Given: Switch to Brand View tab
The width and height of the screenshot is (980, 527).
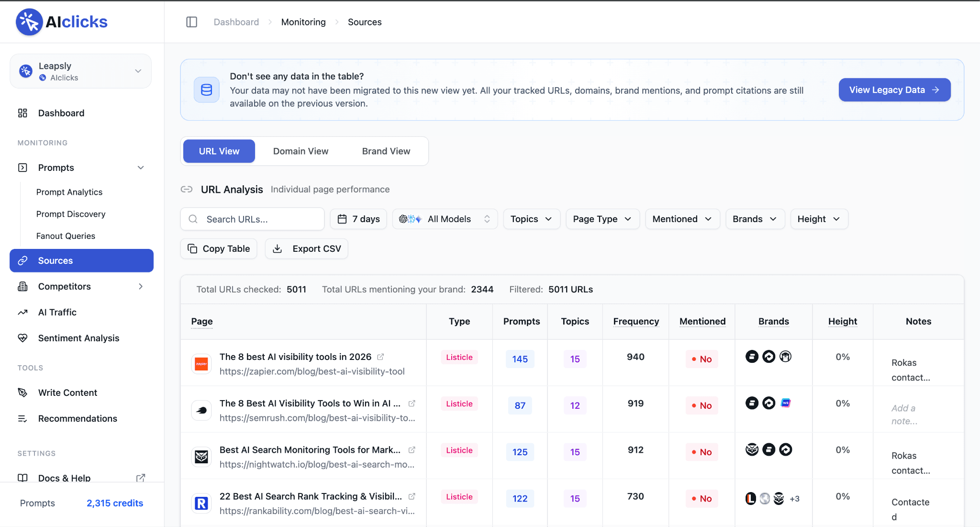Looking at the screenshot, I should pos(386,151).
